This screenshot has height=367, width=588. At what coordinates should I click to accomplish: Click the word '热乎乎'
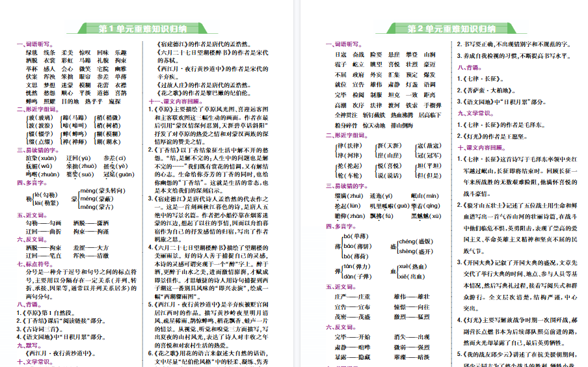(x=94, y=102)
